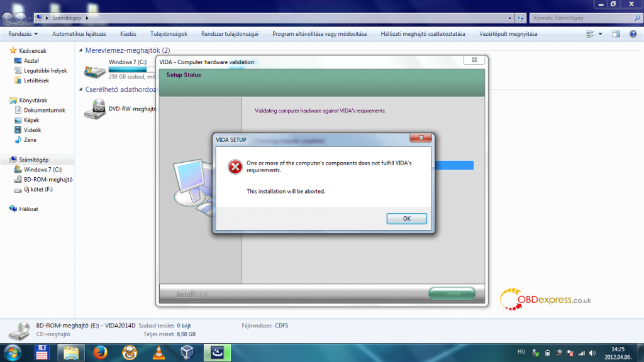Screen dimensions: 644x362
Task: Open Zene library in the navigation pane
Action: coord(25,140)
